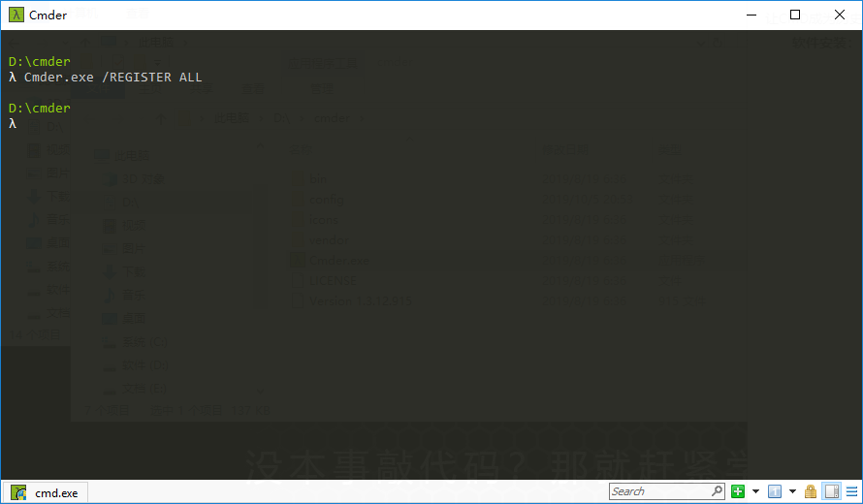
Task: Click the magnifier icon in Search box
Action: pyautogui.click(x=717, y=490)
